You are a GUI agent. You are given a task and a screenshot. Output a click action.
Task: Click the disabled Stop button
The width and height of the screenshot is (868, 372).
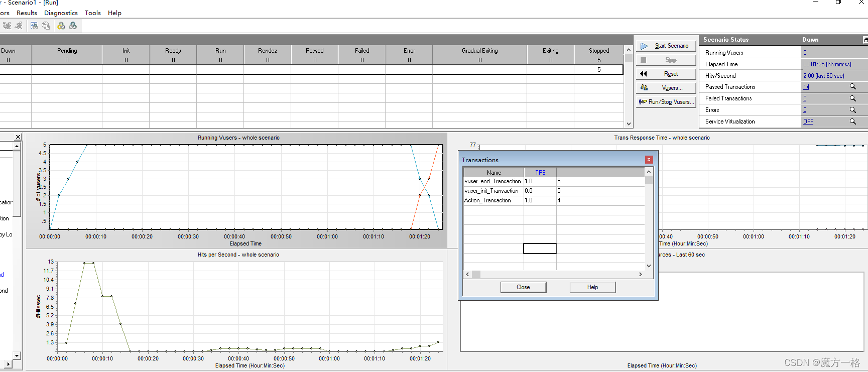click(666, 60)
